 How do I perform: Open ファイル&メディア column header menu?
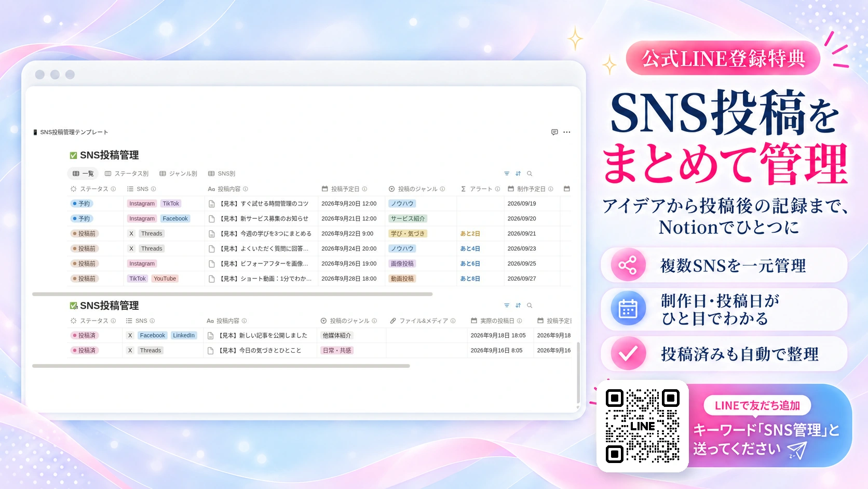click(423, 321)
